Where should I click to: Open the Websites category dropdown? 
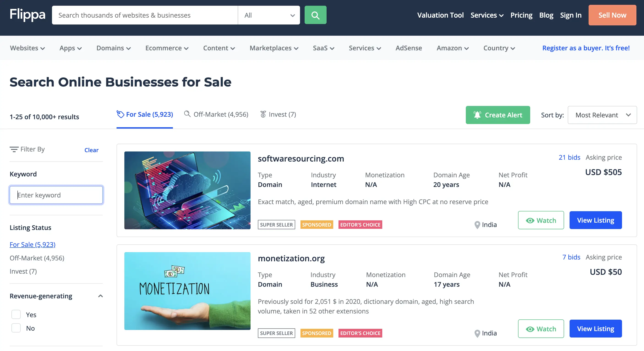[27, 48]
